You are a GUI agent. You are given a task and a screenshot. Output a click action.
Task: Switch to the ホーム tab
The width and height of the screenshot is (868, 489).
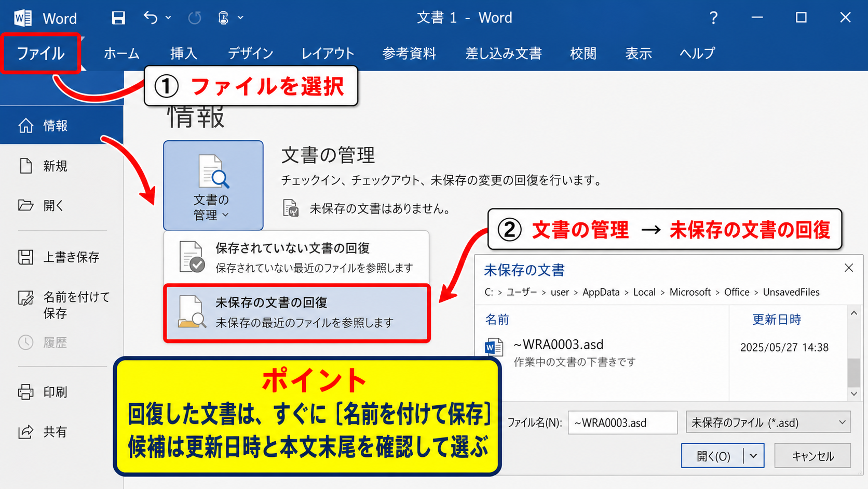coord(121,53)
